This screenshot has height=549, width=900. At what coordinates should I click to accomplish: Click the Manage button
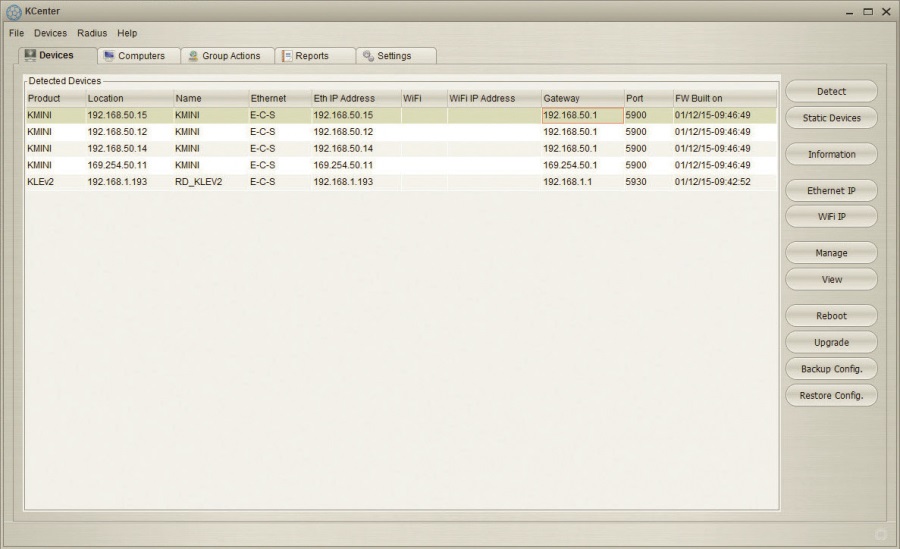831,253
